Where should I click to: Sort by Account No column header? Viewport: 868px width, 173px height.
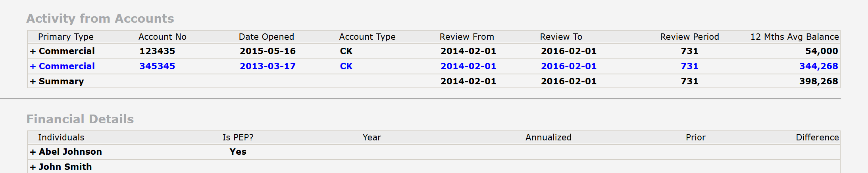[x=162, y=37]
